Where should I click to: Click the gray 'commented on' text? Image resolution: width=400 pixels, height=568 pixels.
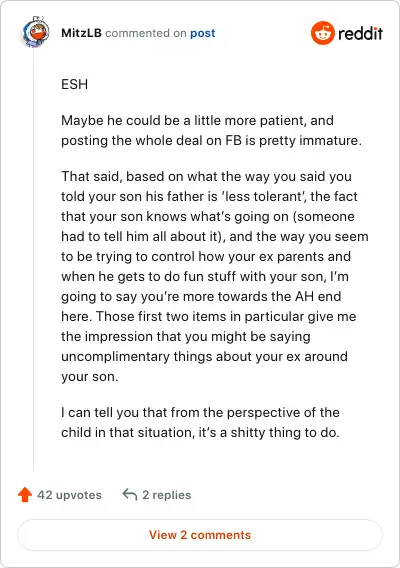(146, 33)
